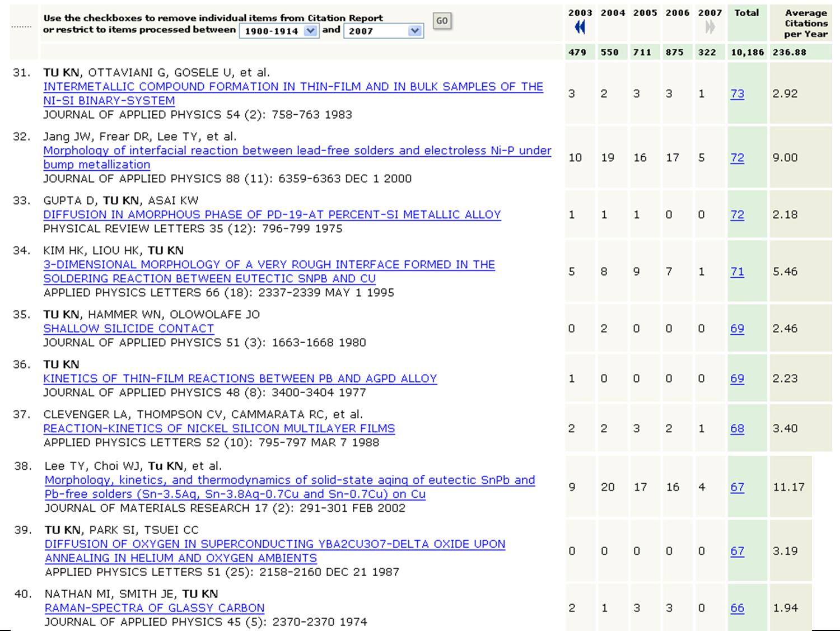Click authors Jang JW, Frear DR, Lee TY
This screenshot has width=840, height=631.
[140, 137]
